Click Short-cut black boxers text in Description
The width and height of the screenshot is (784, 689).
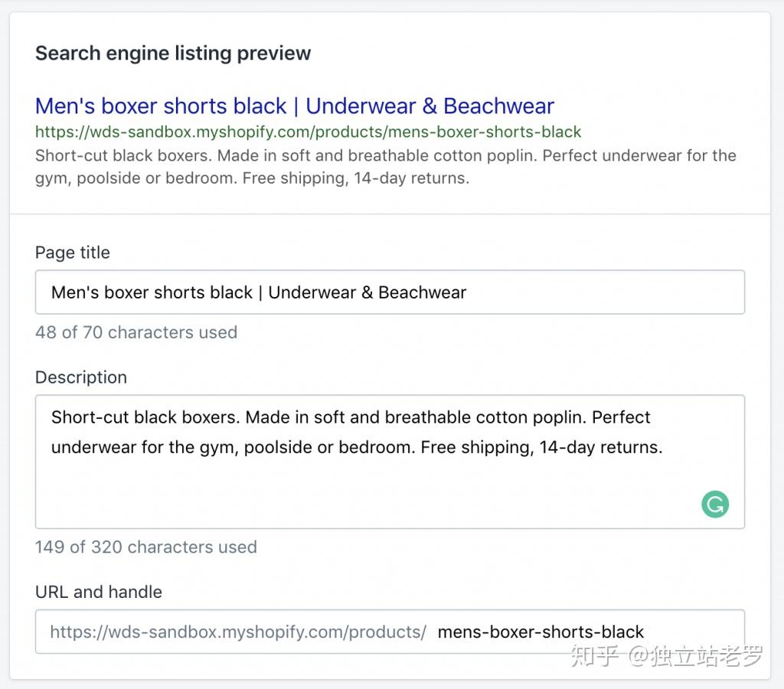[x=145, y=417]
